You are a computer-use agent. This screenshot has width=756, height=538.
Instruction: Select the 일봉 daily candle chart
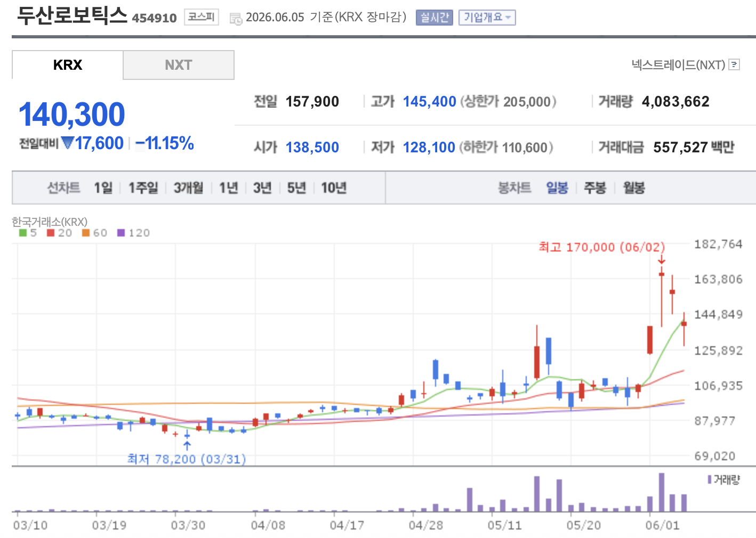(557, 188)
